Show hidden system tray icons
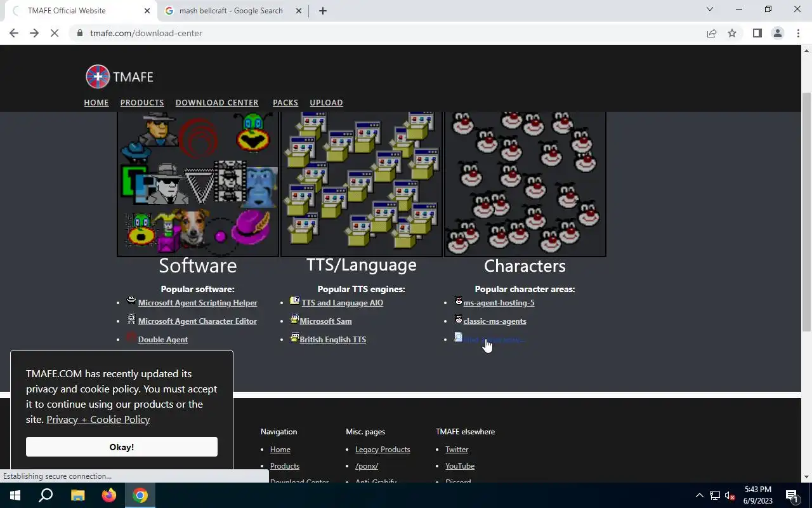The image size is (812, 508). point(699,495)
